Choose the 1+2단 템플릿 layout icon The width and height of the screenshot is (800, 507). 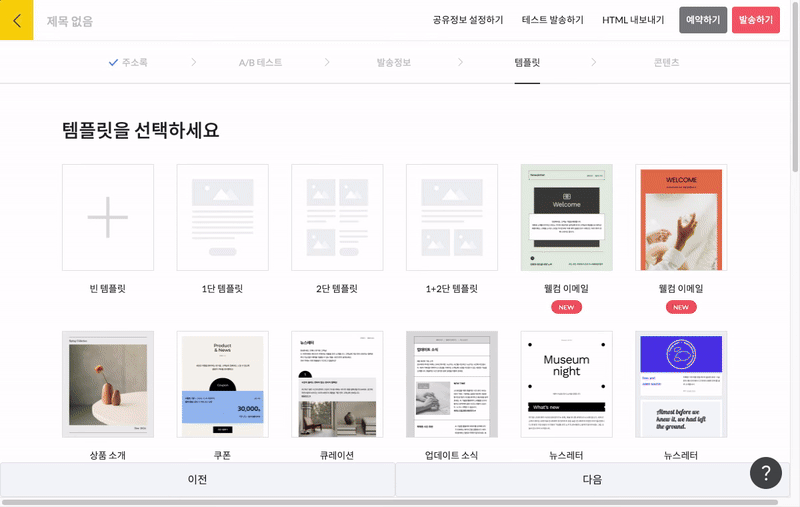tap(451, 217)
